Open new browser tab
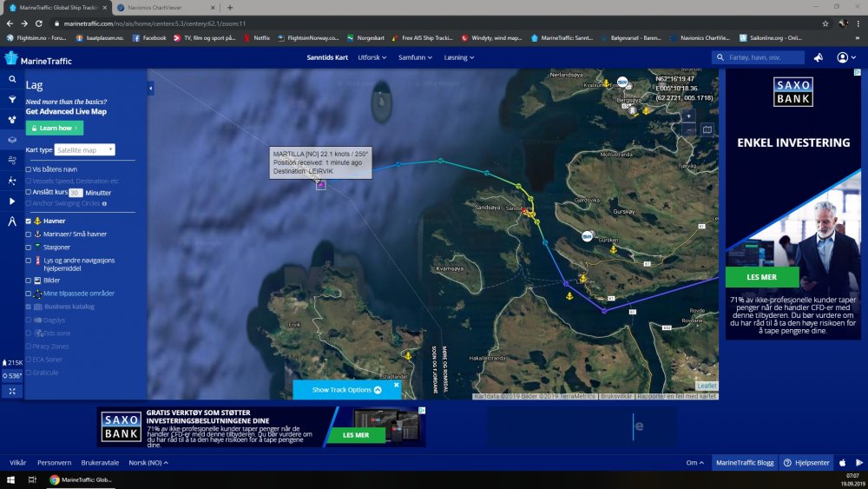Screen dimensions: 868x489 click(230, 8)
